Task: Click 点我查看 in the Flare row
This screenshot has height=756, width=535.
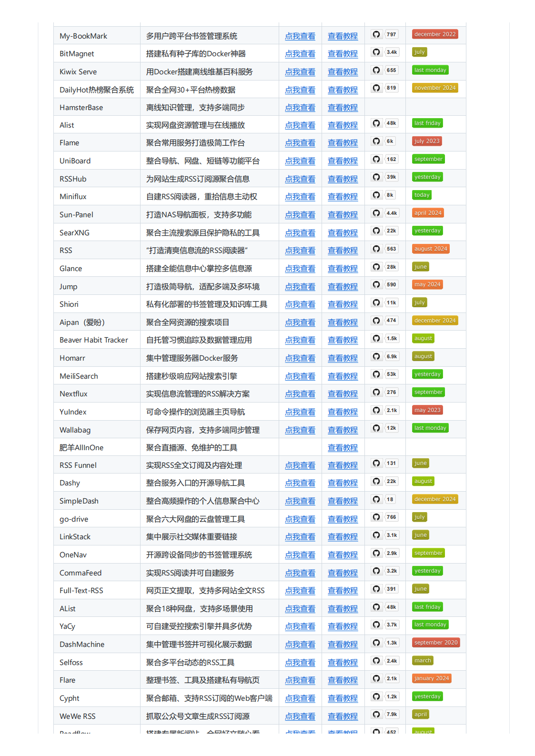Action: coord(300,680)
